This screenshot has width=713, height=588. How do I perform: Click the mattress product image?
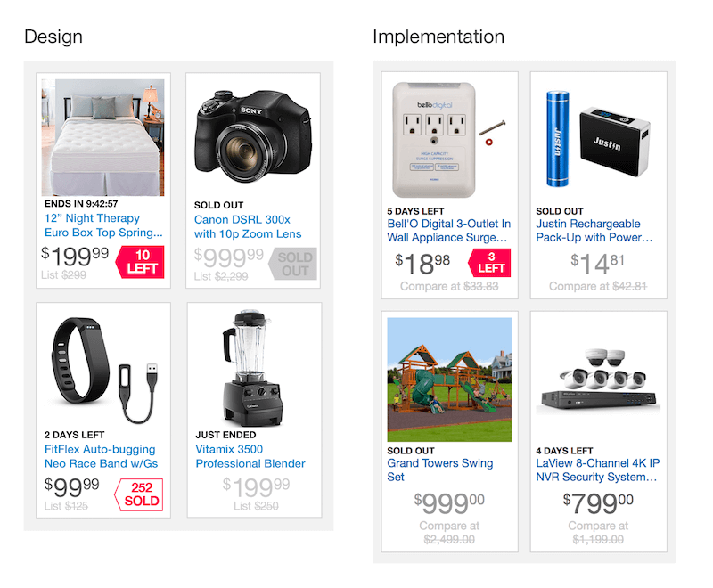(102, 137)
